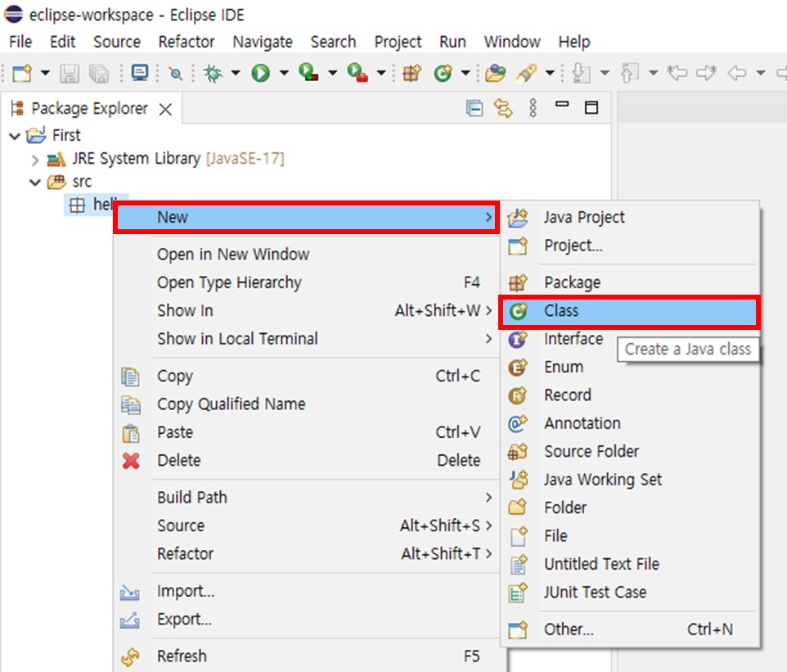This screenshot has width=787, height=672.
Task: Open the Console/terminal toolbar icon
Action: [140, 74]
